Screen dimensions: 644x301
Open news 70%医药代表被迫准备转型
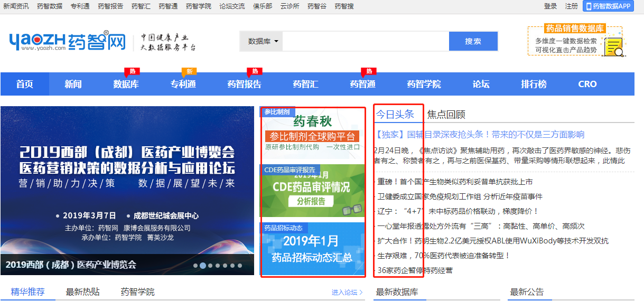pyautogui.click(x=444, y=256)
